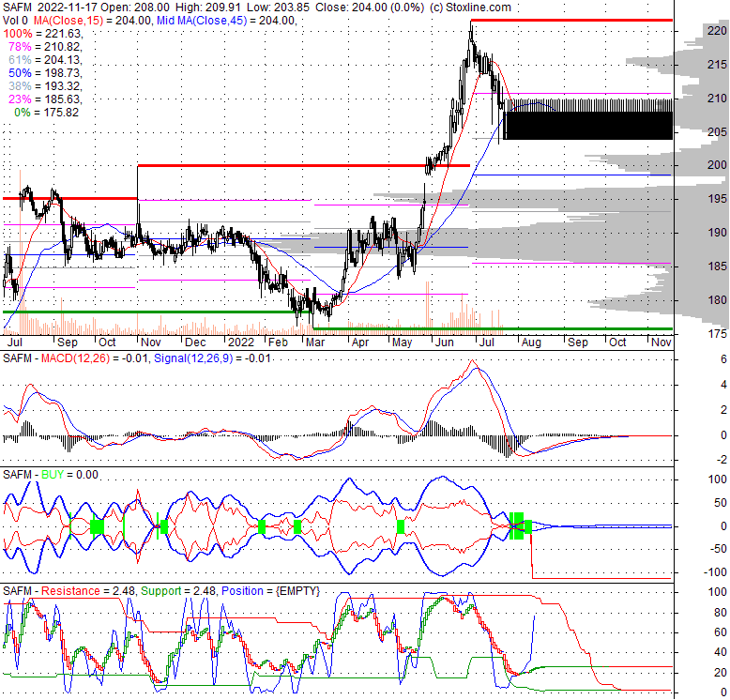This screenshot has width=730, height=700.
Task: Click the Nov label at axis end
Action: 662,342
